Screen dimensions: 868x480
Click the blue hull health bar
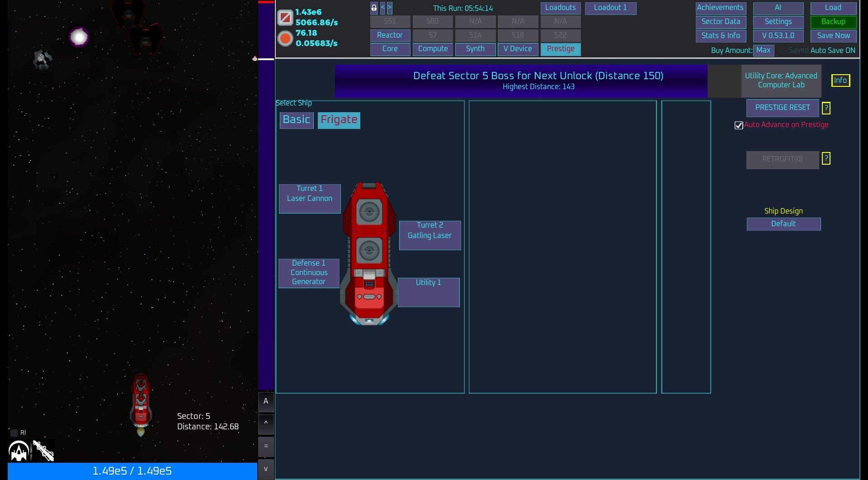[x=132, y=471]
